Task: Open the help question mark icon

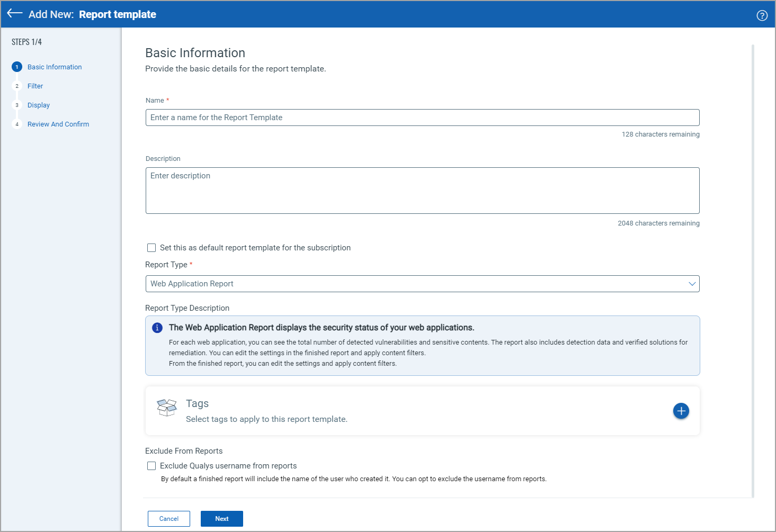Action: pyautogui.click(x=762, y=15)
